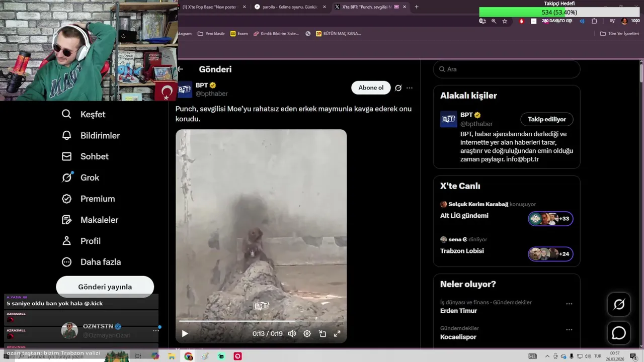Screen dimensions: 644x362
Task: Open more options for Kocaelispor trend
Action: (569, 330)
